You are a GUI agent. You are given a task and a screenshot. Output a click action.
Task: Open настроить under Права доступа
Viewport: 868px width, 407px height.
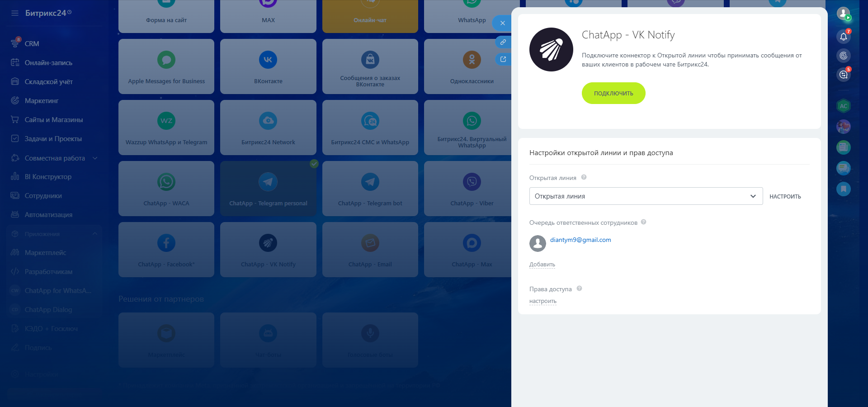point(542,301)
